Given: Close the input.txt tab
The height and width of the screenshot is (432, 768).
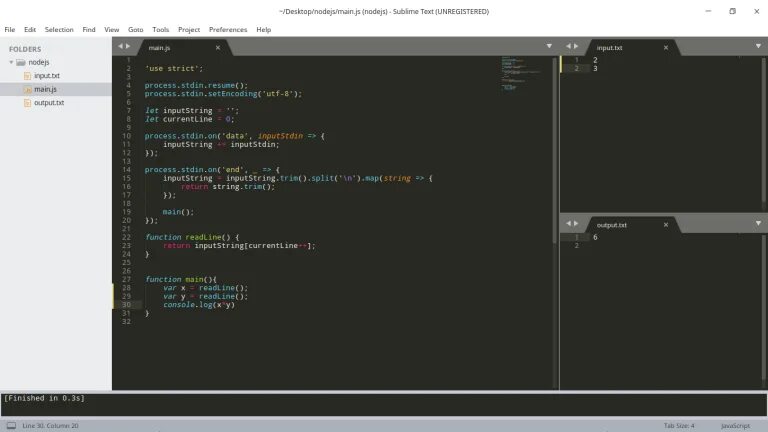Looking at the screenshot, I should (x=666, y=48).
